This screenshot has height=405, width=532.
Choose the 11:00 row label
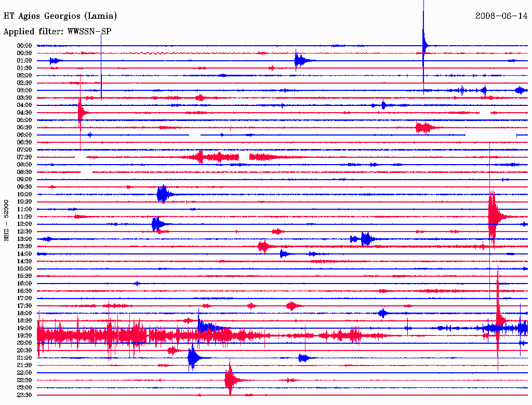pos(24,209)
